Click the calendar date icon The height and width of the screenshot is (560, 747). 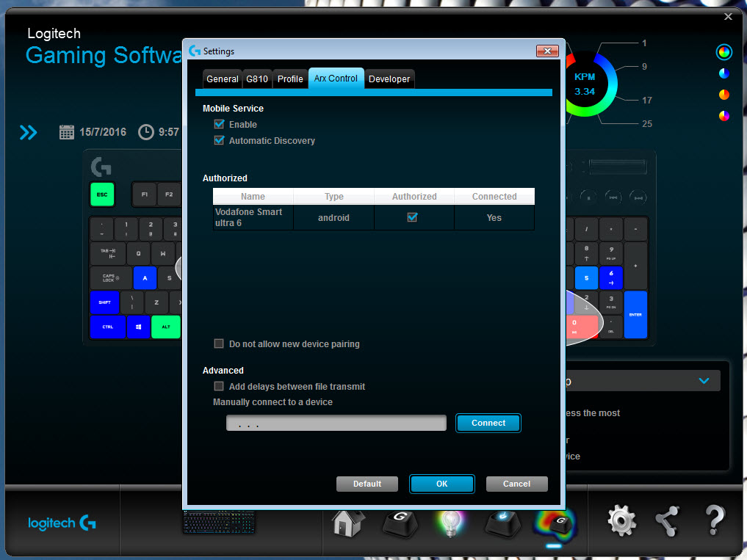click(x=67, y=132)
